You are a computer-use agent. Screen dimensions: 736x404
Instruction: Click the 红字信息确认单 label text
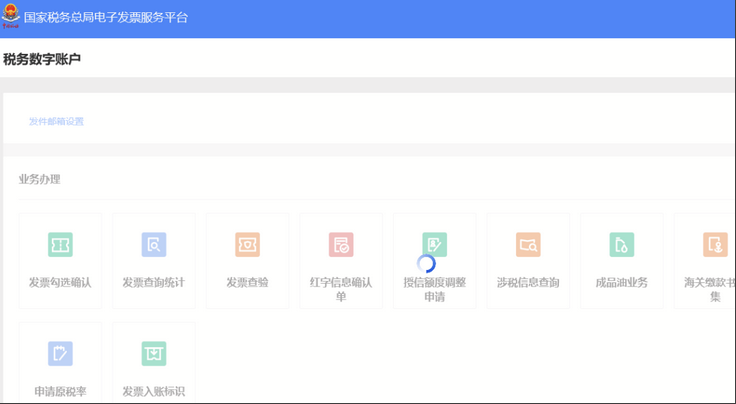click(x=341, y=289)
